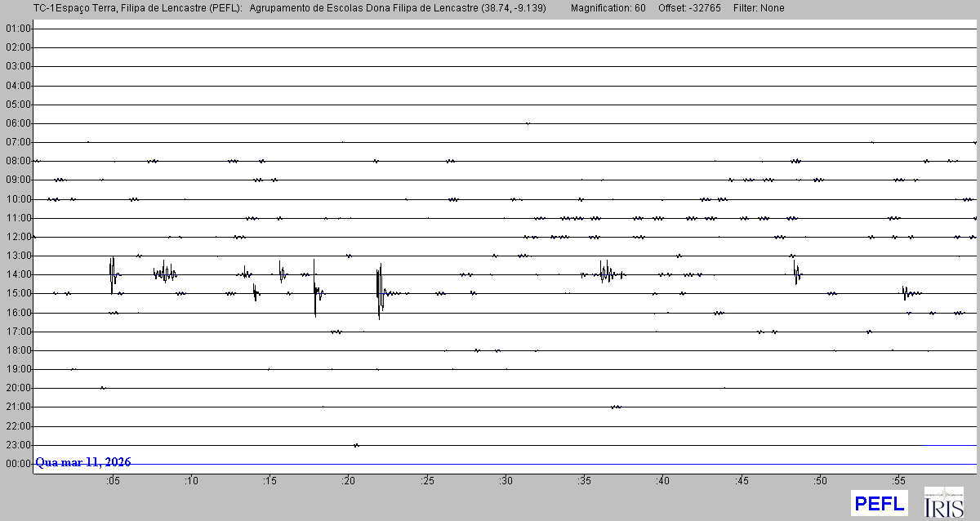This screenshot has height=521, width=980.
Task: Click the 22:00 hour label
Action: click(18, 426)
